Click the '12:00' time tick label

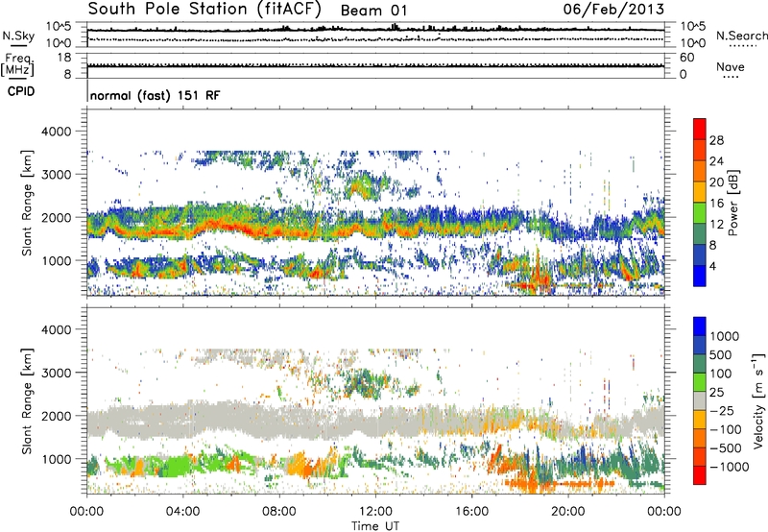pos(375,512)
